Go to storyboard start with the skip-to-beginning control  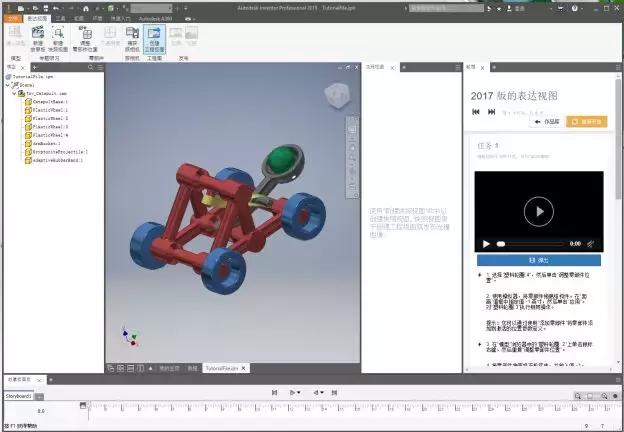pyautogui.click(x=274, y=393)
